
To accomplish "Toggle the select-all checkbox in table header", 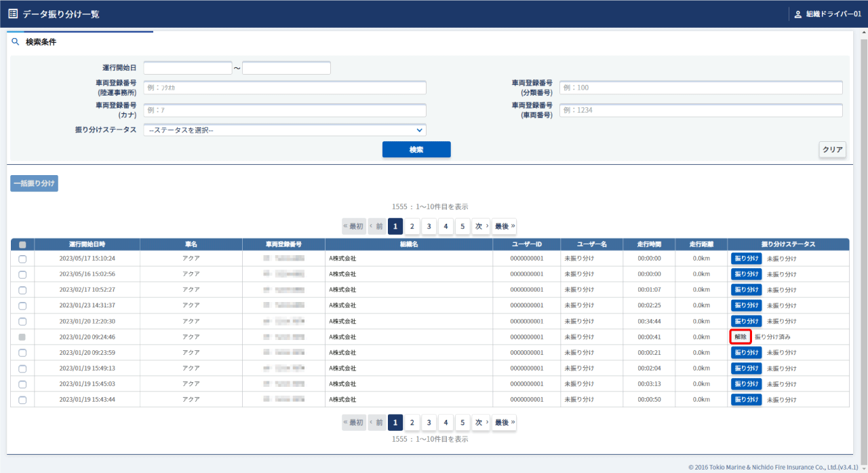I will tap(22, 244).
